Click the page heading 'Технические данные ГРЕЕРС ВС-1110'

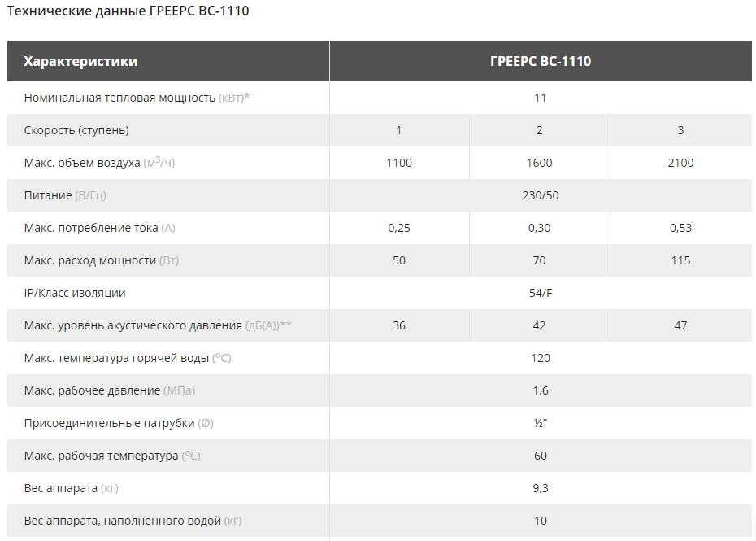(128, 12)
